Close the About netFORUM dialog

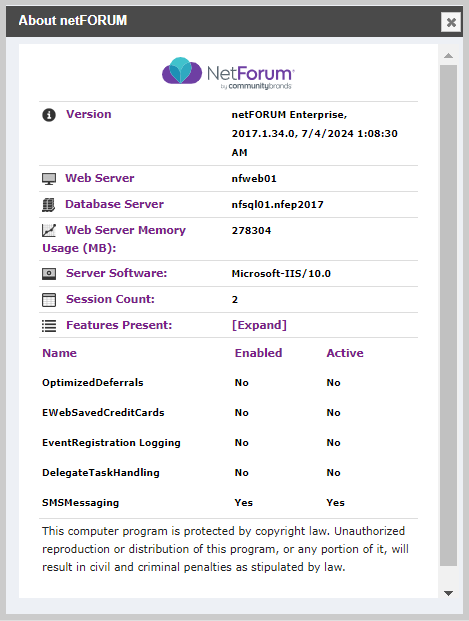[451, 22]
